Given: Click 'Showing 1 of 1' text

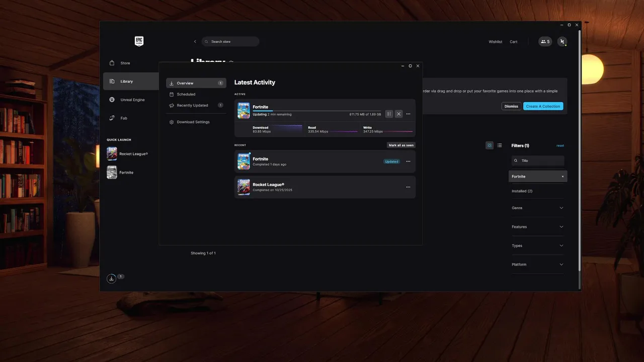Looking at the screenshot, I should coord(203,253).
